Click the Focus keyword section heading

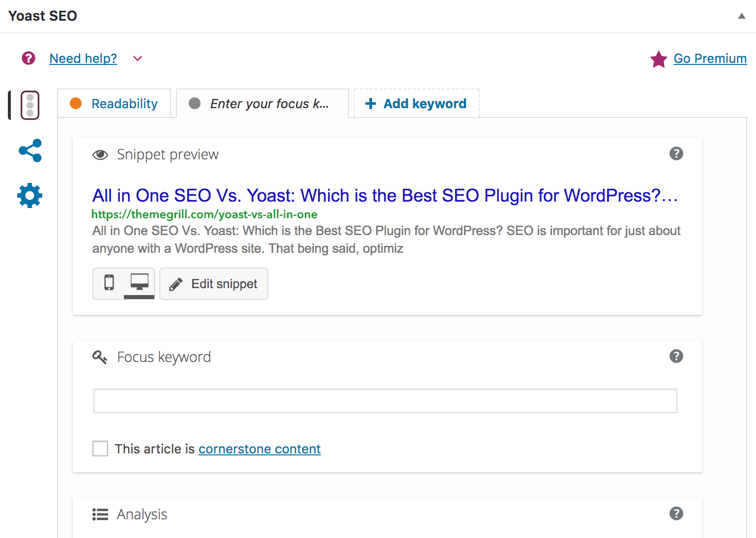tap(164, 357)
